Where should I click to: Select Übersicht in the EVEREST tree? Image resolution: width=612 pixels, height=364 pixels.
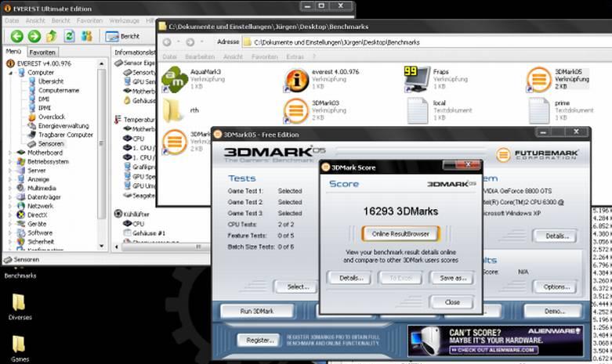point(51,81)
